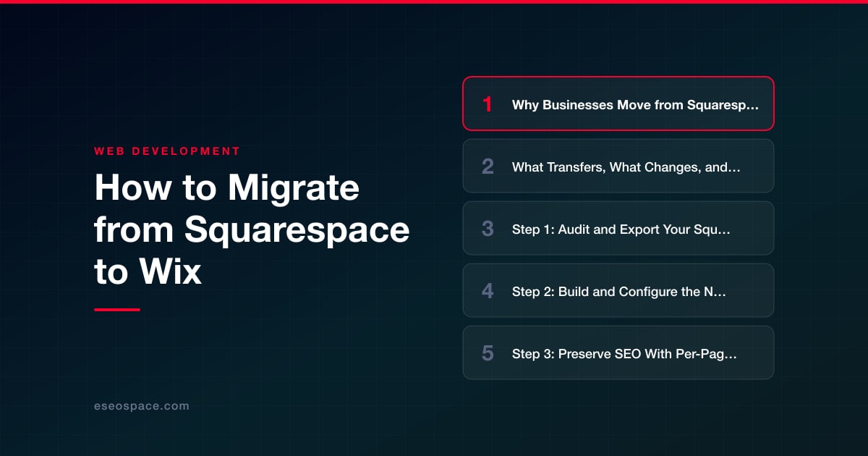Click the headline "How to Migrate from Squarespace to Wix"
Image resolution: width=868 pixels, height=456 pixels.
(252, 230)
